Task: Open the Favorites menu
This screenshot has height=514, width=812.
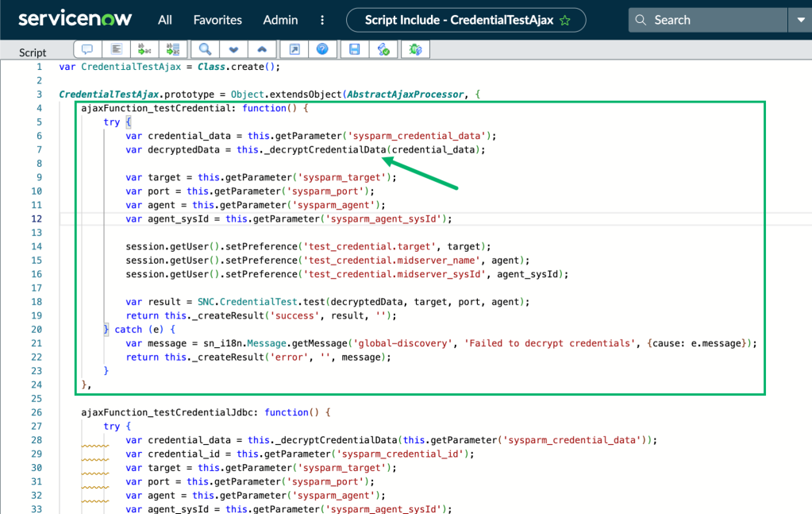Action: (217, 20)
